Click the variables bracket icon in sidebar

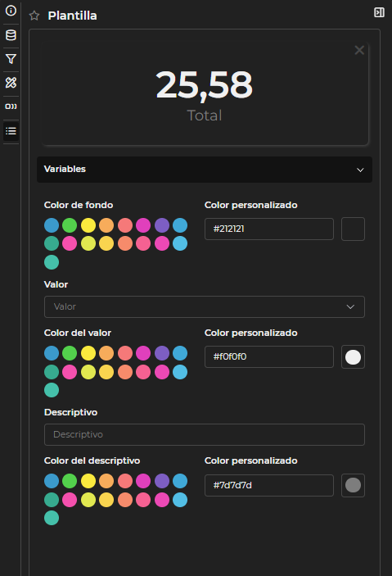(x=11, y=107)
